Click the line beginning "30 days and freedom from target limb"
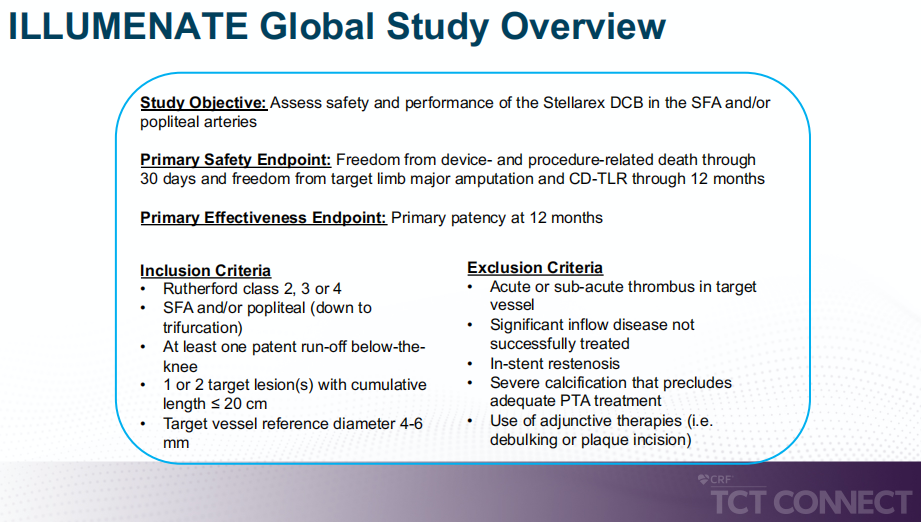 (x=452, y=179)
